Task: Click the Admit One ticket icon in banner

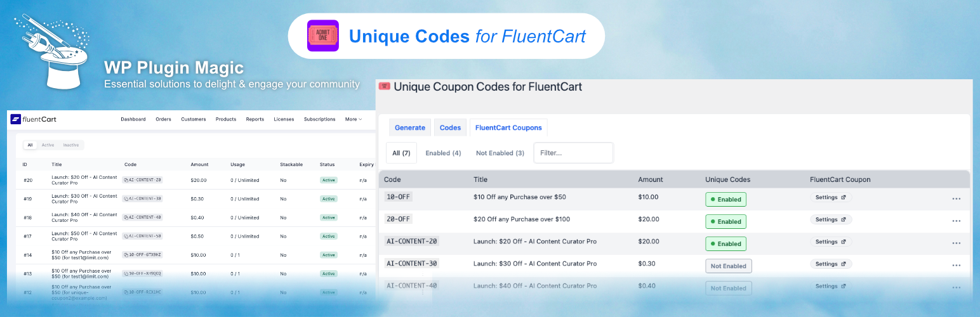Action: (x=323, y=36)
